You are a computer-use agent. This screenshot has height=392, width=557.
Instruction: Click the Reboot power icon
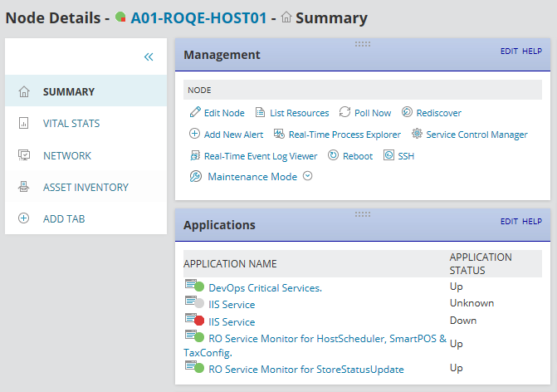tap(334, 155)
